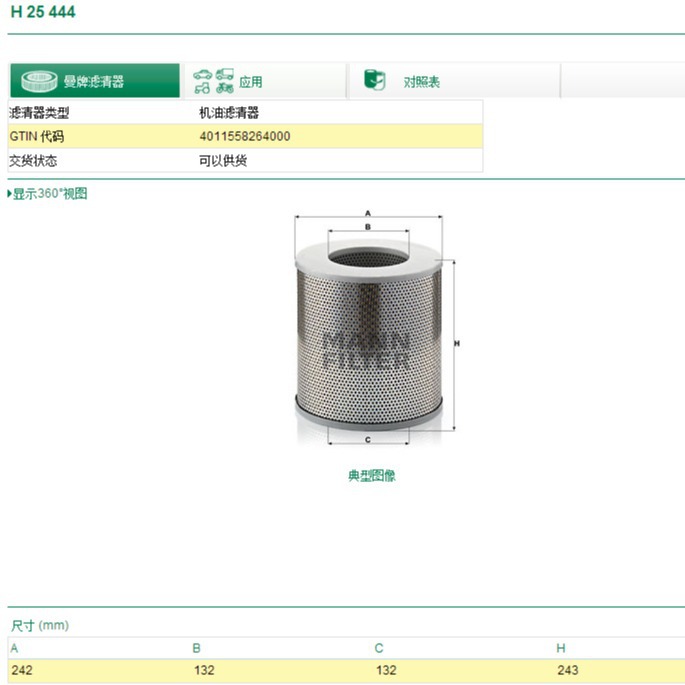Switch to the 应用 tab
685x685 pixels.
pos(265,80)
